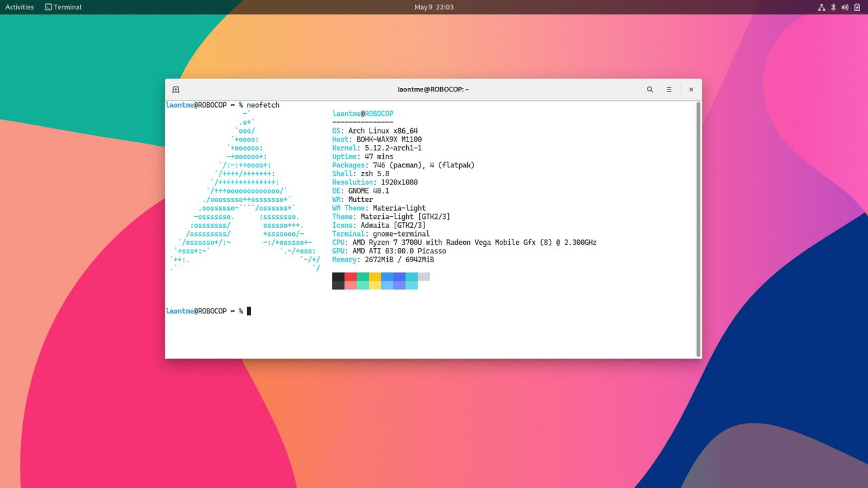Click the Terminal: gnome-terminal line
Viewport: 868px width, 488px height.
tap(381, 234)
